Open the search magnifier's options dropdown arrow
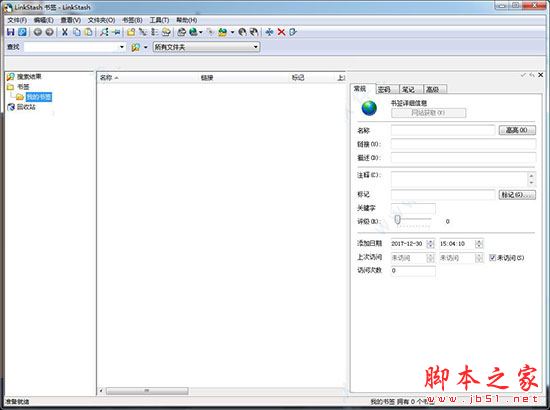The width and height of the screenshot is (550, 410). tap(146, 47)
